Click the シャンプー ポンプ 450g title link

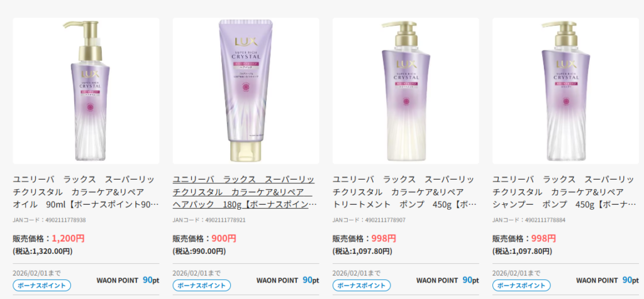[x=565, y=192]
